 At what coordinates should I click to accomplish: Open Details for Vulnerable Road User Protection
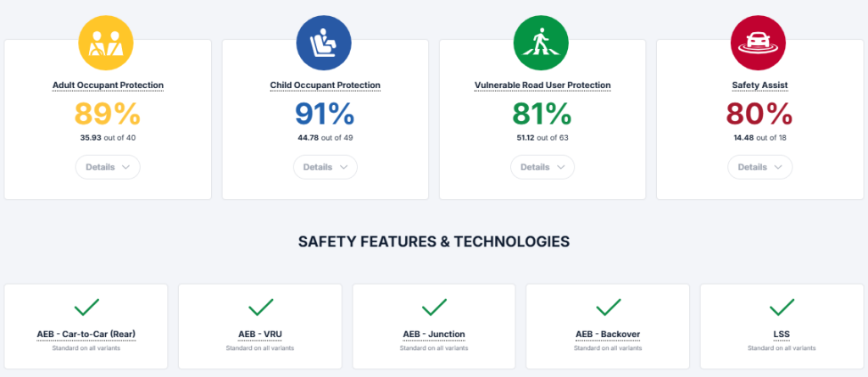click(542, 167)
